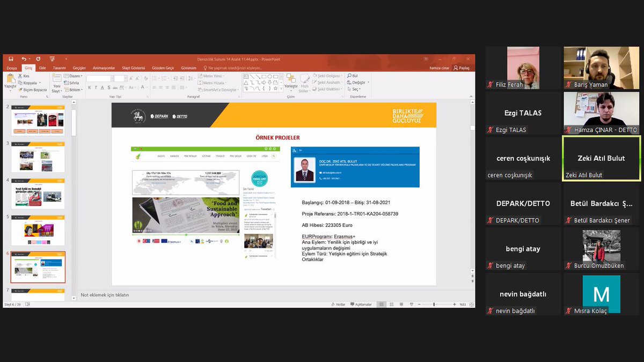Open the Şekil Efektleri shape effects dropdown
The image size is (644, 362).
tap(327, 89)
